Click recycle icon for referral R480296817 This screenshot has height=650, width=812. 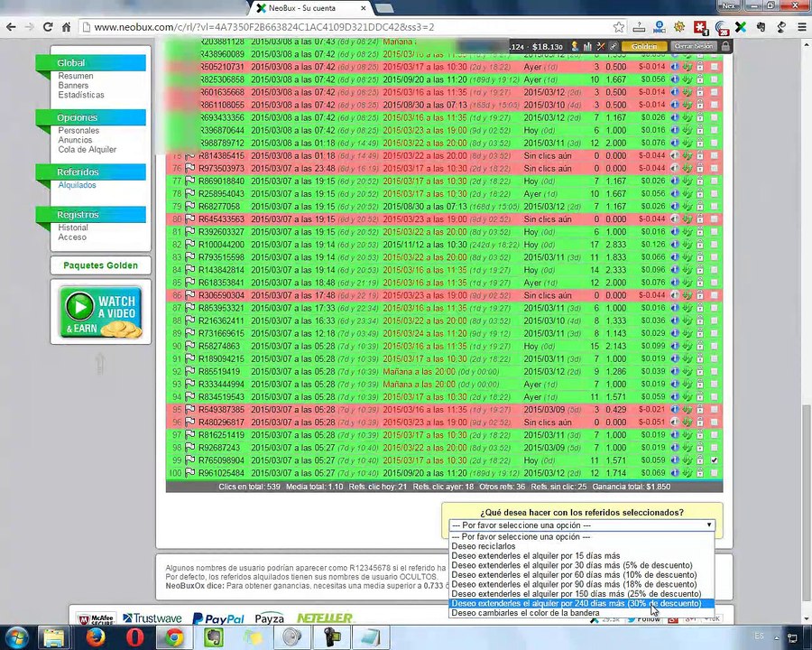(x=687, y=422)
